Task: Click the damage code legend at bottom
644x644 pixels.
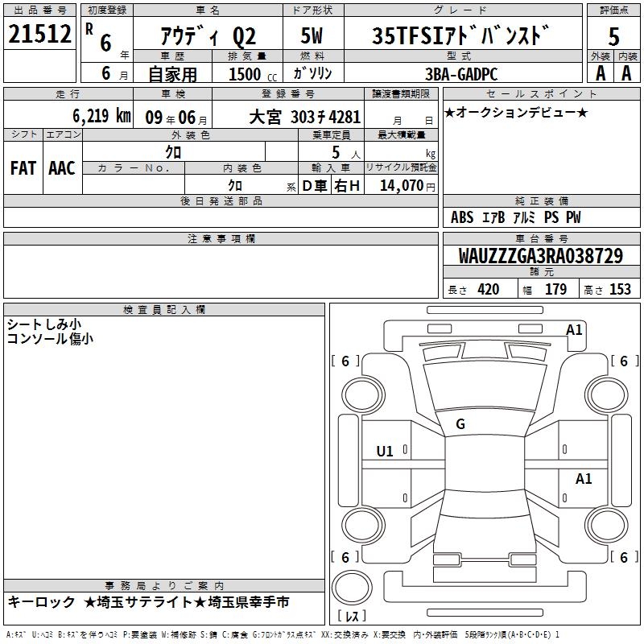Action: (x=283, y=635)
